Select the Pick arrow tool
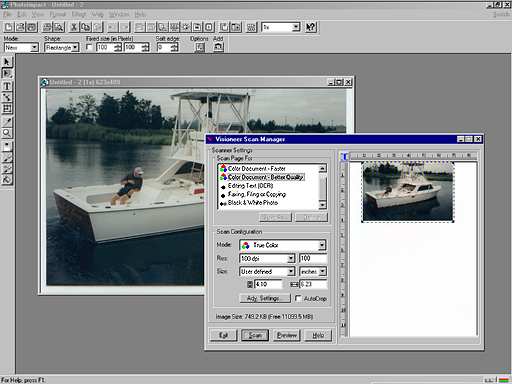Image resolution: width=512 pixels, height=384 pixels. (x=7, y=62)
